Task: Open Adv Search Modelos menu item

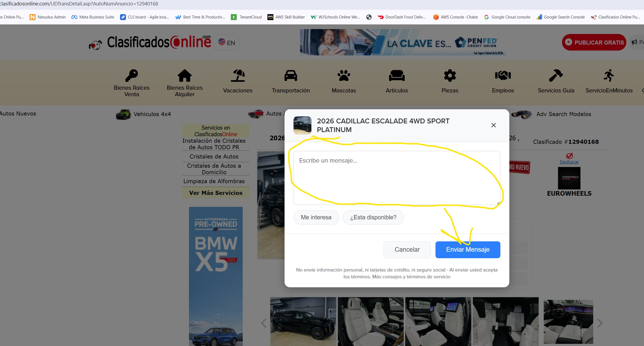Action: 563,114
